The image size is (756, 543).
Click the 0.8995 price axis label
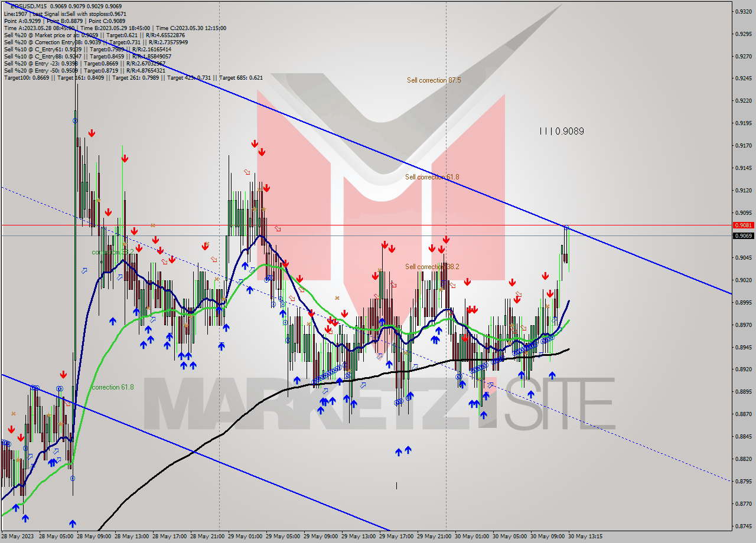(743, 302)
